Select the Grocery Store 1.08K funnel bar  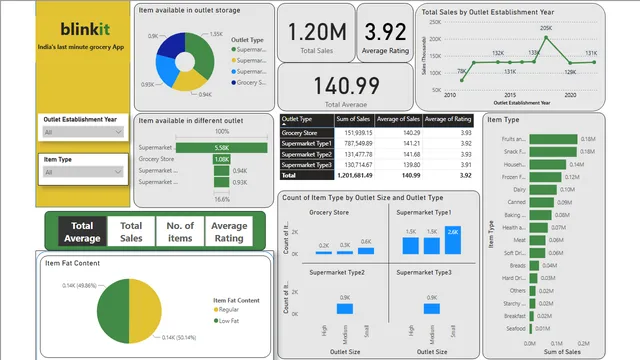click(x=222, y=159)
